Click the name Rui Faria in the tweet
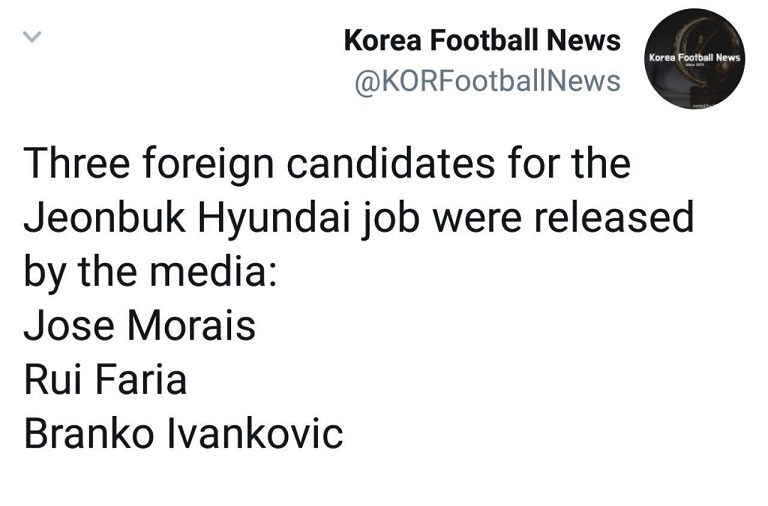The image size is (768, 506). (105, 380)
